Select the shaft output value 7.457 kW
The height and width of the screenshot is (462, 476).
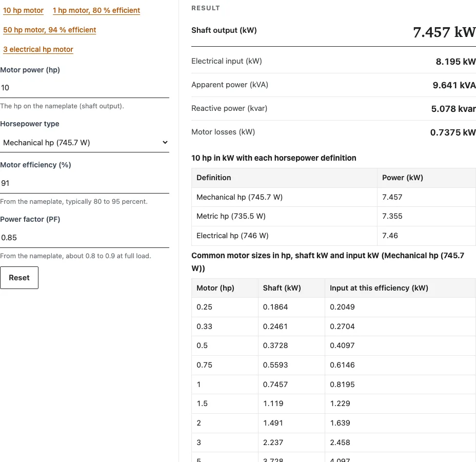[x=444, y=32]
